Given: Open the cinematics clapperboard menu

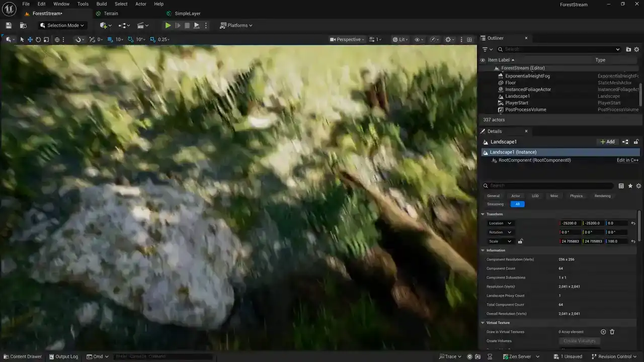Looking at the screenshot, I should [142, 26].
